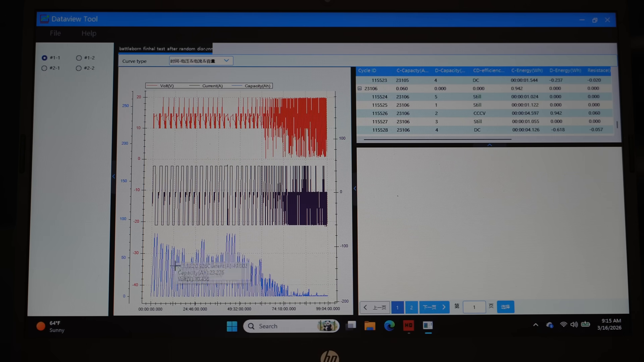Image resolution: width=644 pixels, height=362 pixels.
Task: Click the C-Capacity column header
Action: (413, 71)
